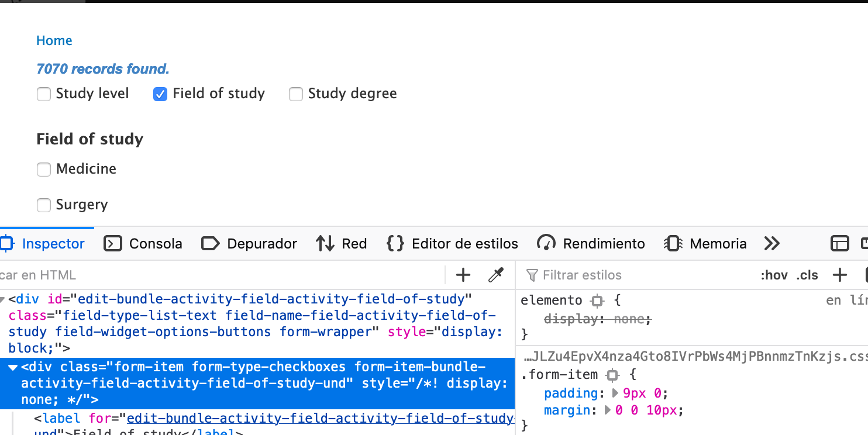Open the Consola tab
The image size is (868, 435).
tap(143, 244)
